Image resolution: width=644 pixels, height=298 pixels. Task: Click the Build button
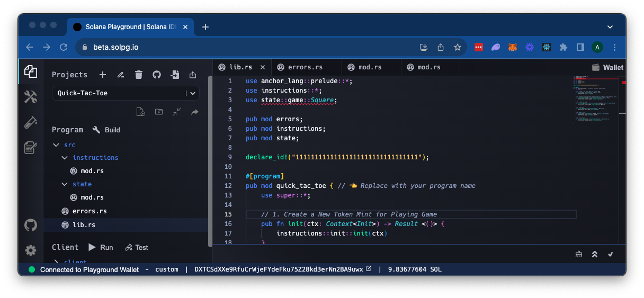pos(106,130)
